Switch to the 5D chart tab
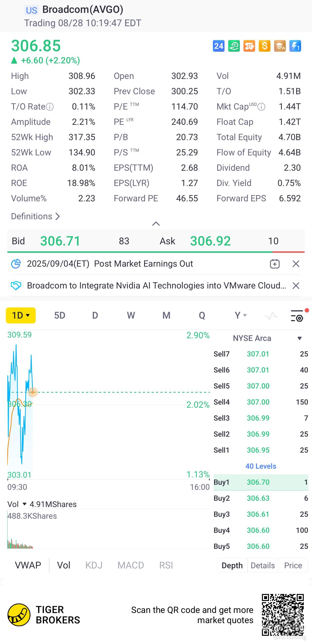This screenshot has height=644, width=312. (x=60, y=315)
